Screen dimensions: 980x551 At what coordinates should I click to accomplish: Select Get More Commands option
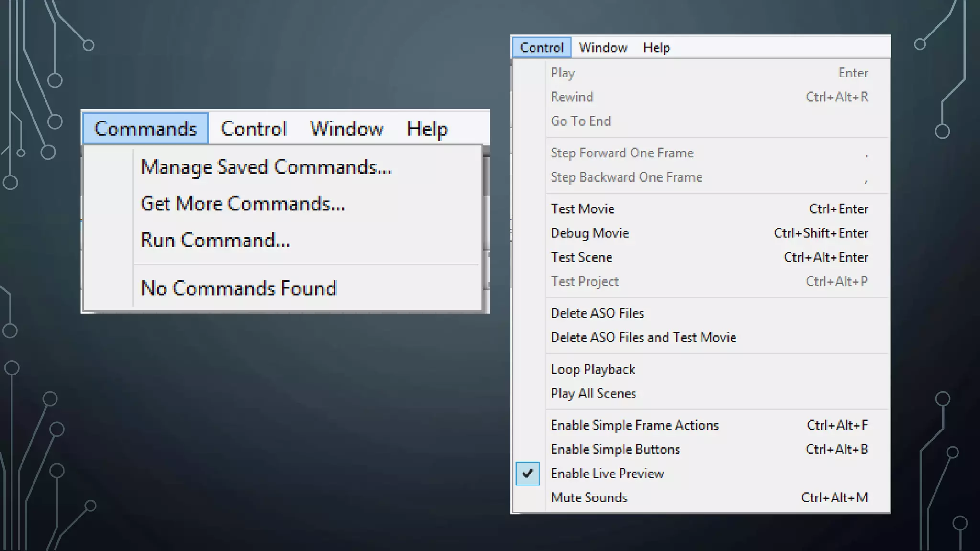pos(243,204)
